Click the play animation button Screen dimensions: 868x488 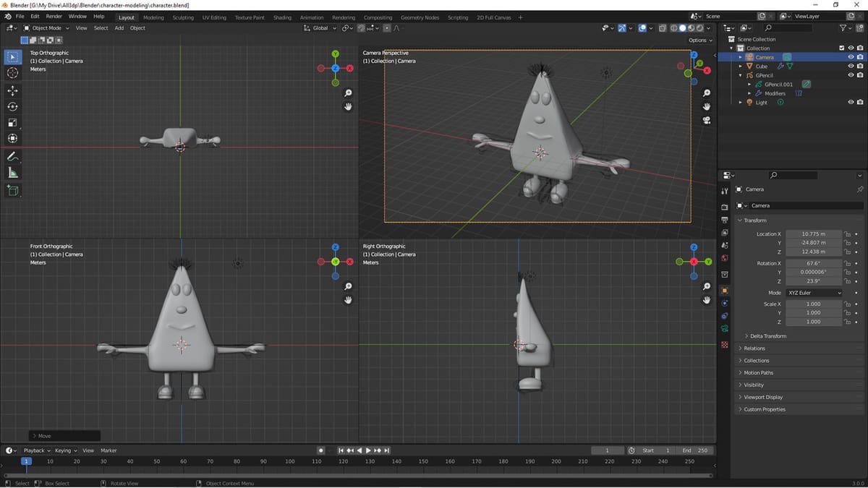[368, 450]
